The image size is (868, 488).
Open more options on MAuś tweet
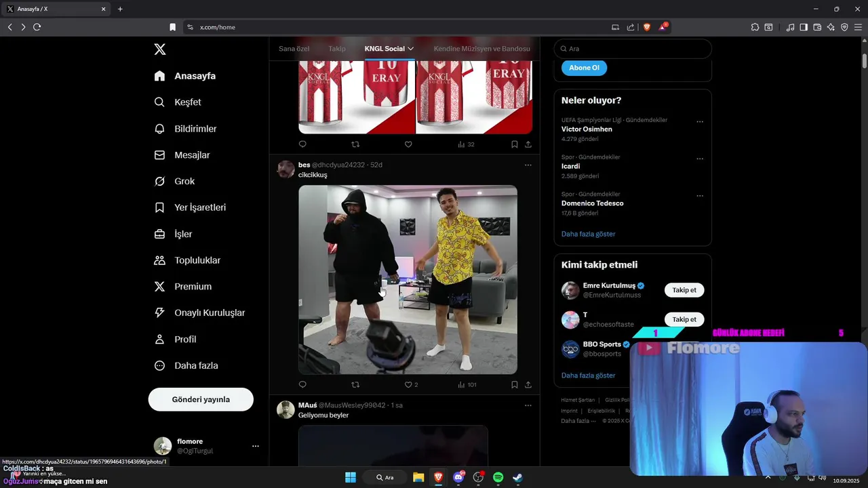[x=528, y=405]
